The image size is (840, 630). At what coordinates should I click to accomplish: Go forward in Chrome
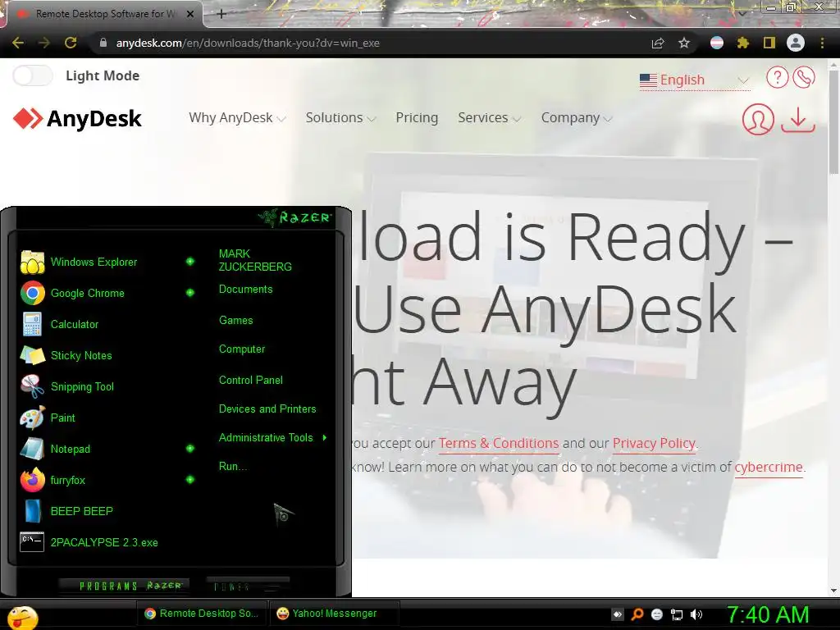point(44,43)
